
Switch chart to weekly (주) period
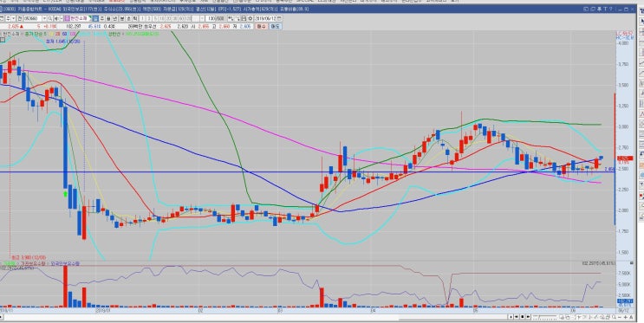(102, 18)
